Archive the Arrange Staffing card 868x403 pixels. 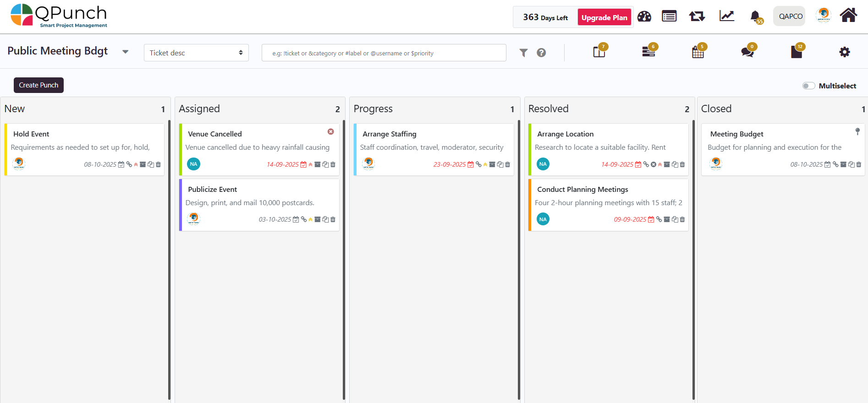[492, 164]
